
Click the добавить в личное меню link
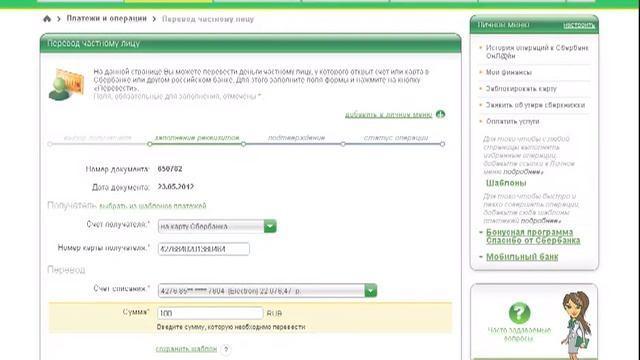388,115
